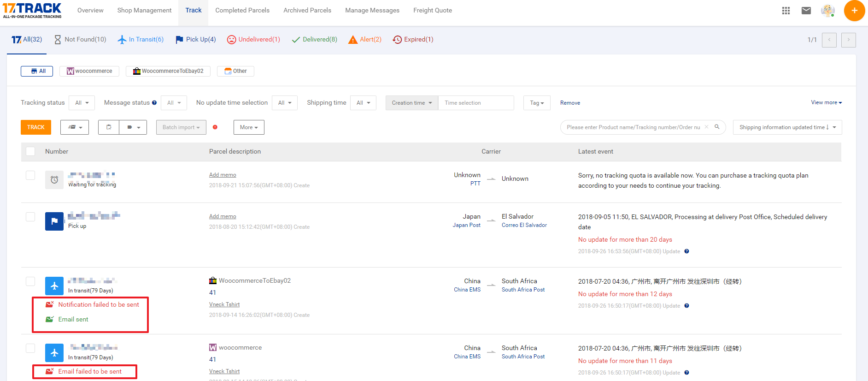The width and height of the screenshot is (868, 381).
Task: Expand View more filters
Action: point(827,102)
